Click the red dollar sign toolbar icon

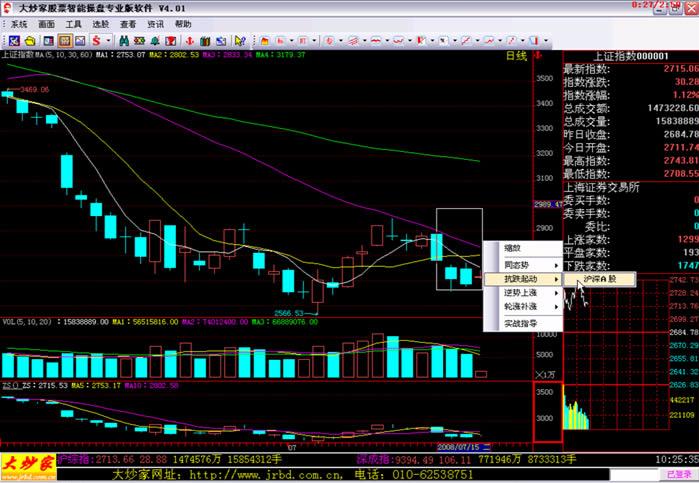point(96,40)
